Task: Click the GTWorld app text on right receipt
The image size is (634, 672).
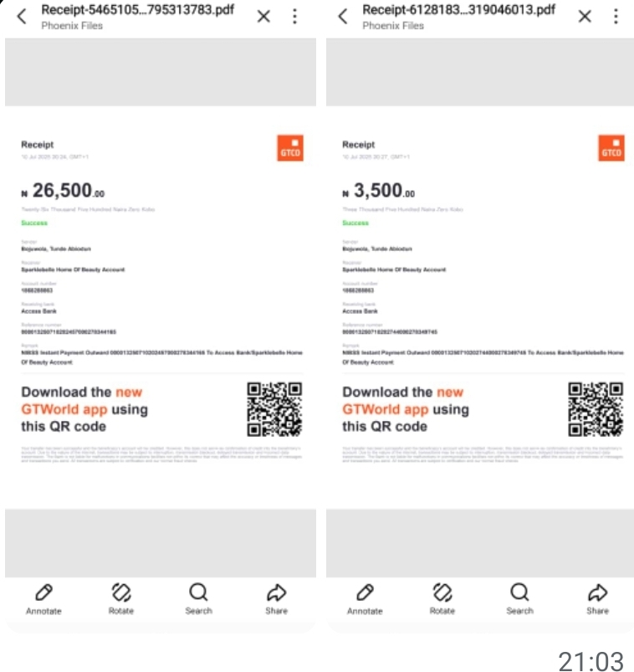Action: click(x=386, y=409)
